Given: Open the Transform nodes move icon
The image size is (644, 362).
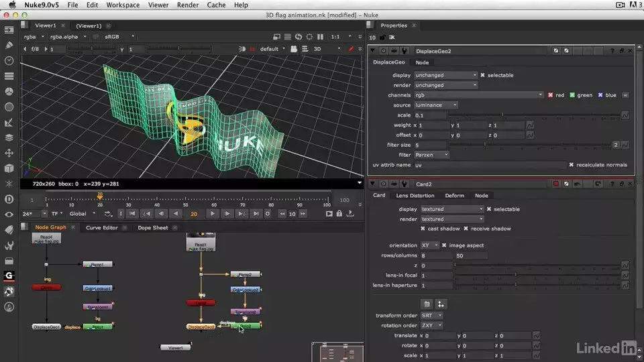Looking at the screenshot, I should point(9,153).
